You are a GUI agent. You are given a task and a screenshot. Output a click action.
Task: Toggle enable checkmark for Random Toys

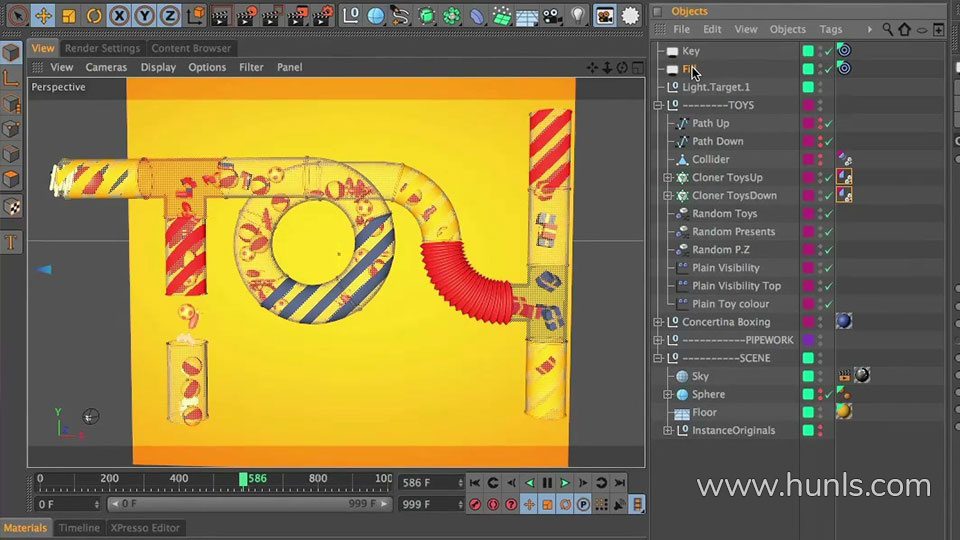(828, 214)
